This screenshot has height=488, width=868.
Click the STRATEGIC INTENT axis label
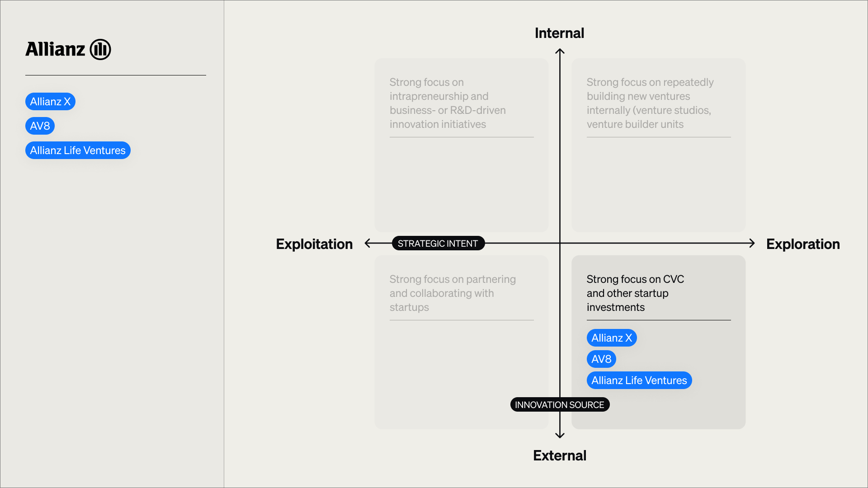point(438,244)
